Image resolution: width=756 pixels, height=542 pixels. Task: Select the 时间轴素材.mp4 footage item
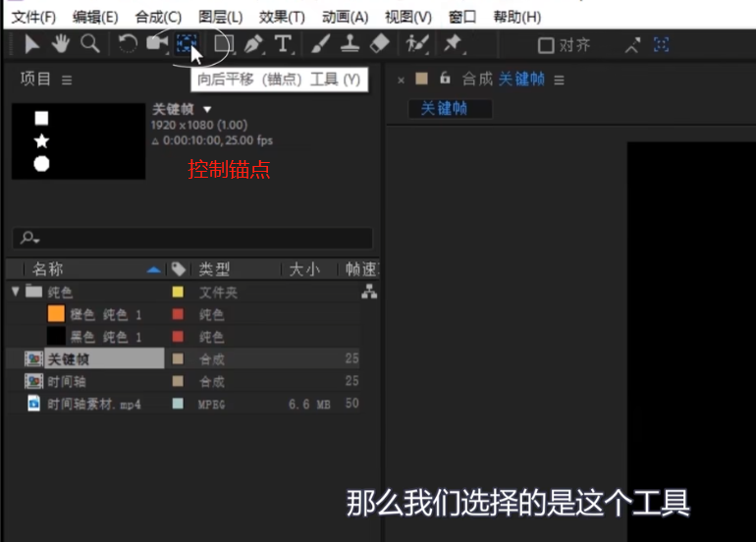(94, 405)
